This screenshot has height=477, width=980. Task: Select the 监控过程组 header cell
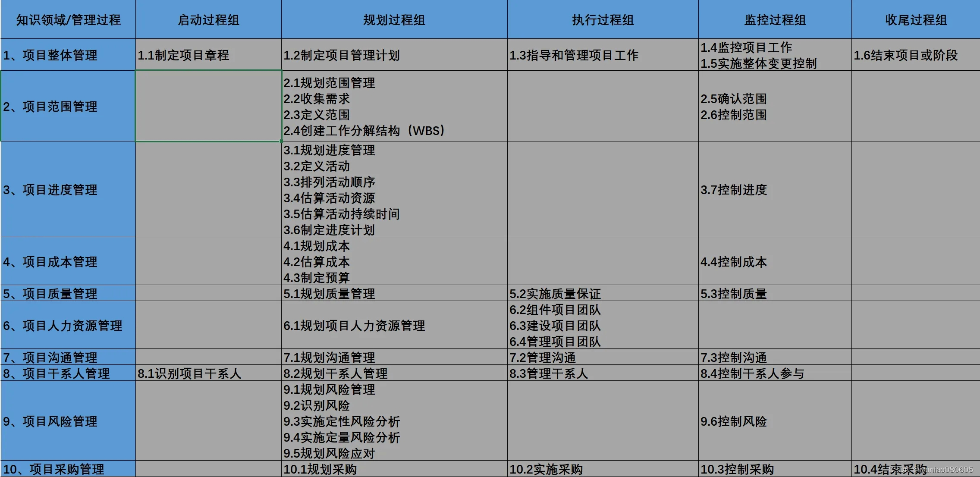pos(775,20)
